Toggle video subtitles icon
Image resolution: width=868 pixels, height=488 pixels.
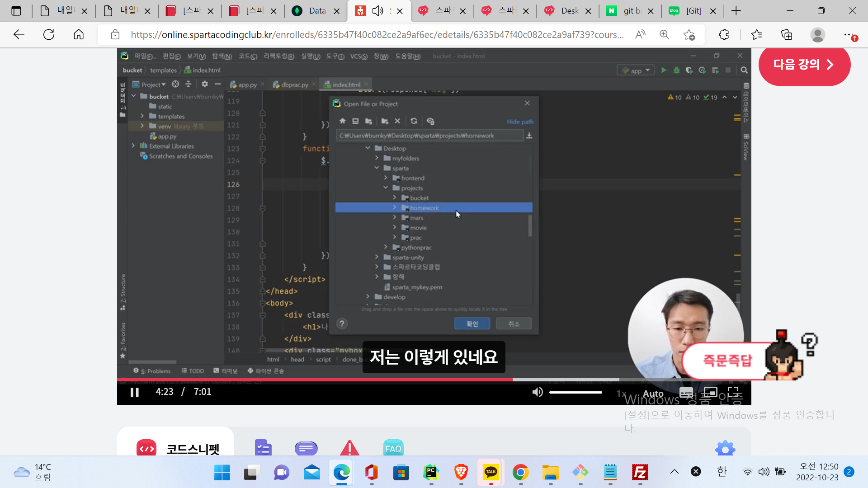686,392
